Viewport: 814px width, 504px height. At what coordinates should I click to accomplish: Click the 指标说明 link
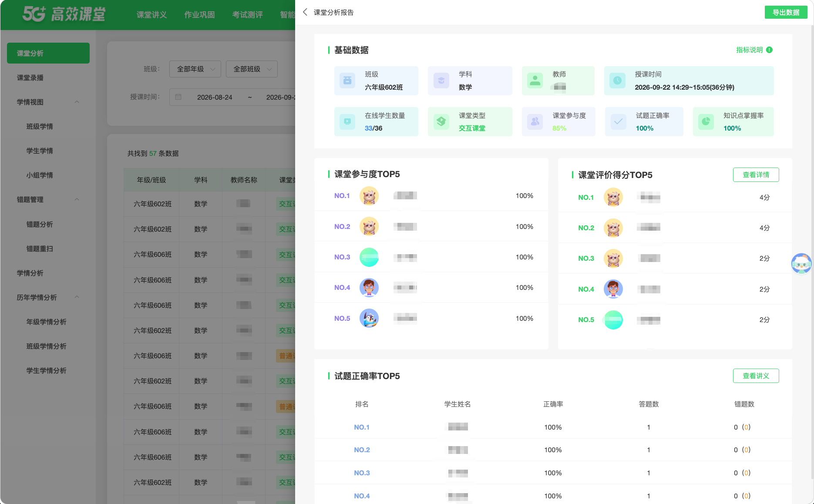point(749,50)
